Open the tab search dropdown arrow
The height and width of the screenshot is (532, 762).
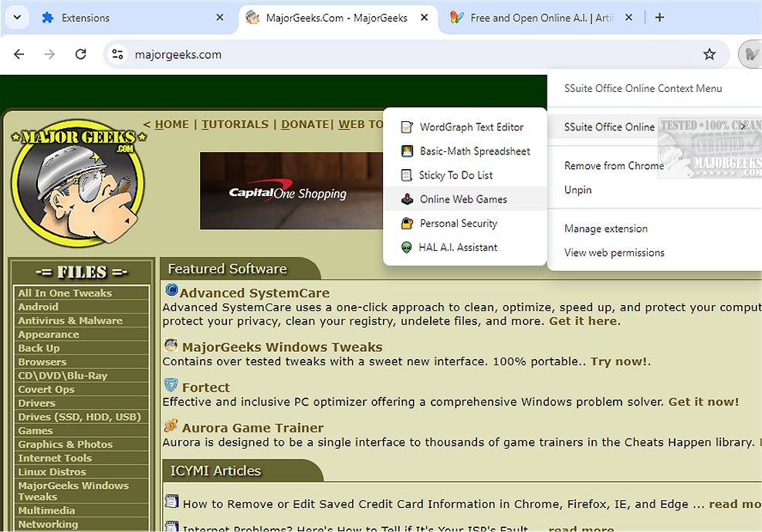tap(17, 18)
